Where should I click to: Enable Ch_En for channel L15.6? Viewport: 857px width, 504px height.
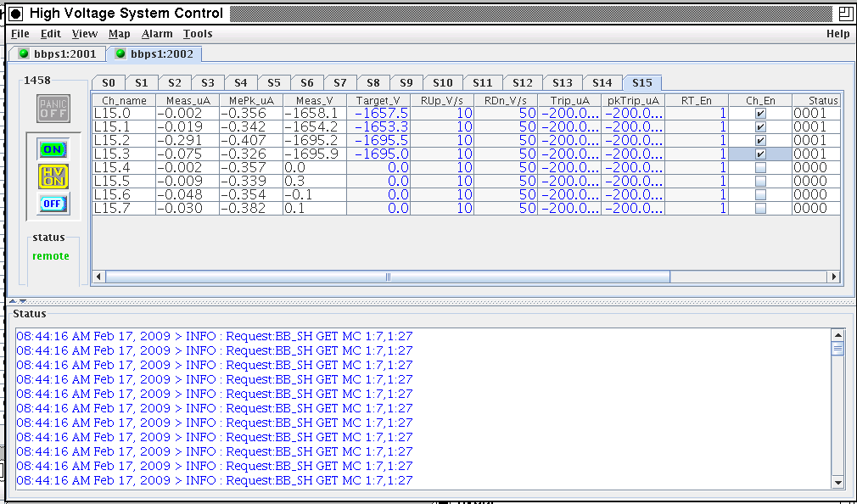click(760, 194)
